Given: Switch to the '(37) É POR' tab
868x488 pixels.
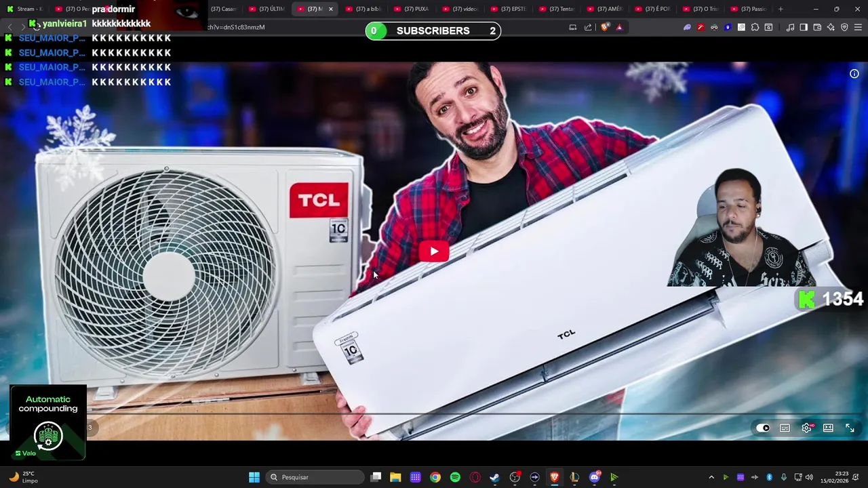Looking at the screenshot, I should pos(652,9).
